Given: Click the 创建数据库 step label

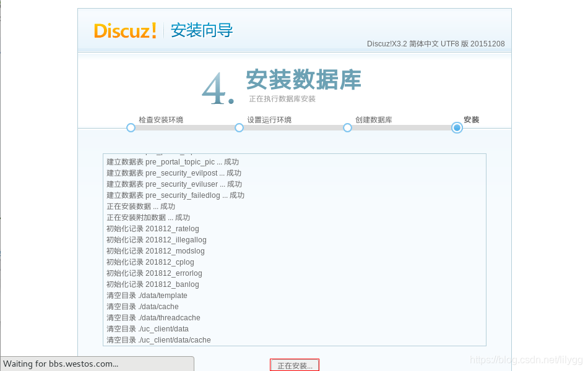Looking at the screenshot, I should coord(374,120).
